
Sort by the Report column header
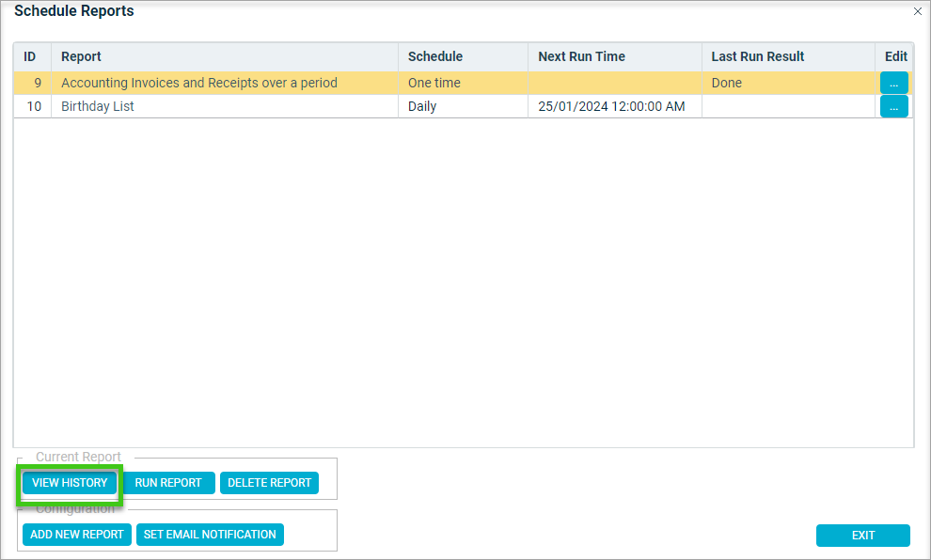tap(225, 57)
